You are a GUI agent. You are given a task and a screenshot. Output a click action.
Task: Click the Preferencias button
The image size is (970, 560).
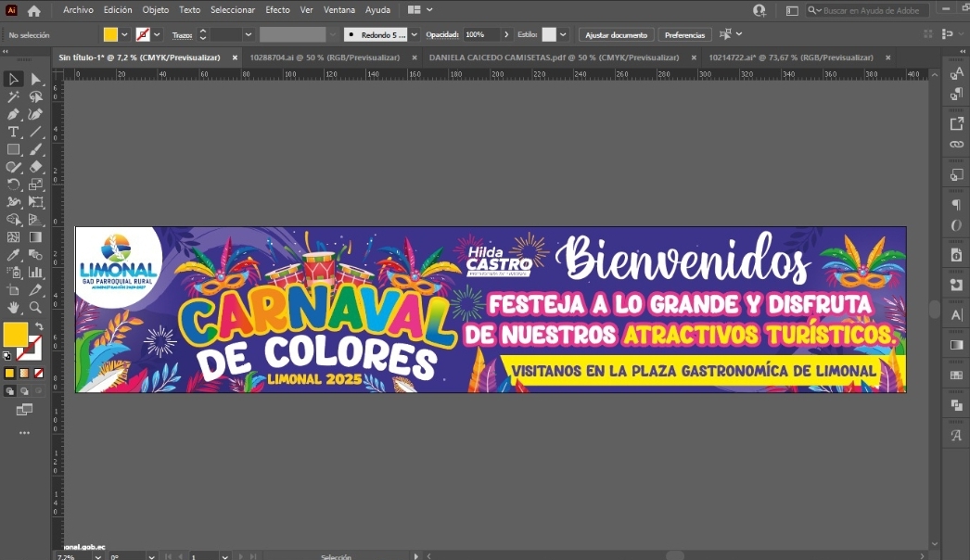(x=684, y=34)
